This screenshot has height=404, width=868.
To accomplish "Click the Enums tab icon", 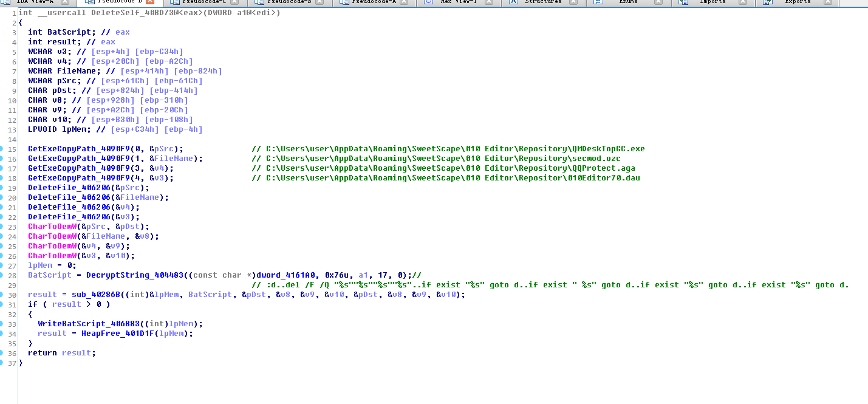I will pos(598,2).
